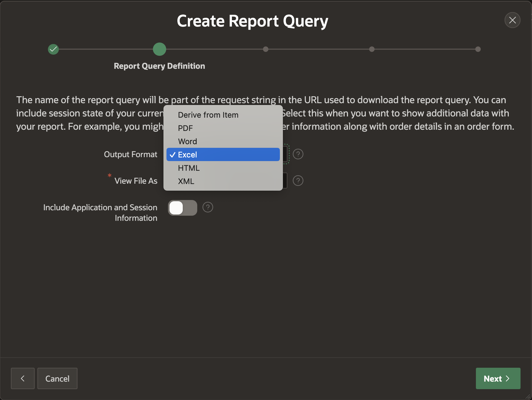The width and height of the screenshot is (532, 400).
Task: Click the third step dot in wizard progress
Action: point(266,49)
